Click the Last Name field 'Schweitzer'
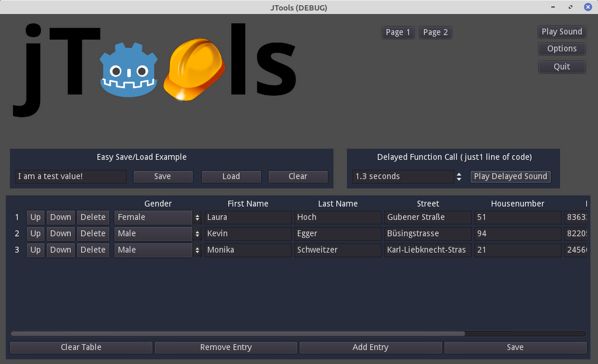Viewport: 598px width, 364px height. 338,250
